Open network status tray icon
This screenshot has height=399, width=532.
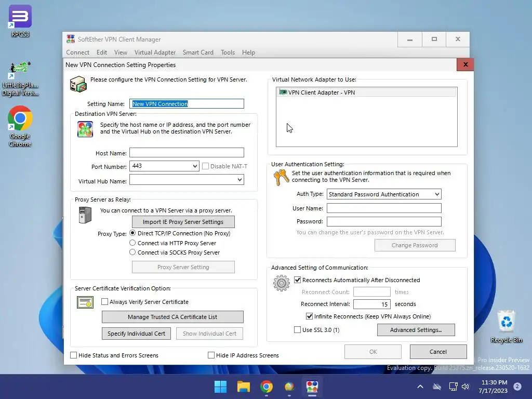tap(453, 387)
